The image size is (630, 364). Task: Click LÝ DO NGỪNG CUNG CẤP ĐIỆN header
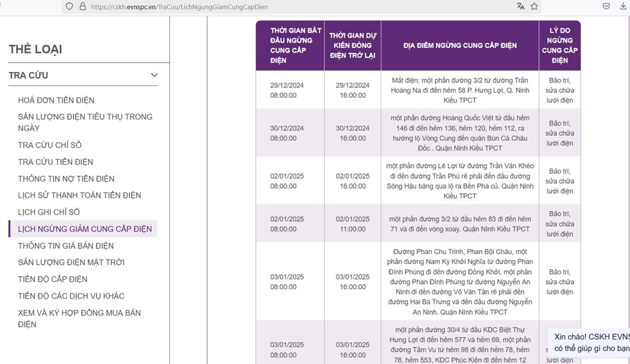coord(560,45)
